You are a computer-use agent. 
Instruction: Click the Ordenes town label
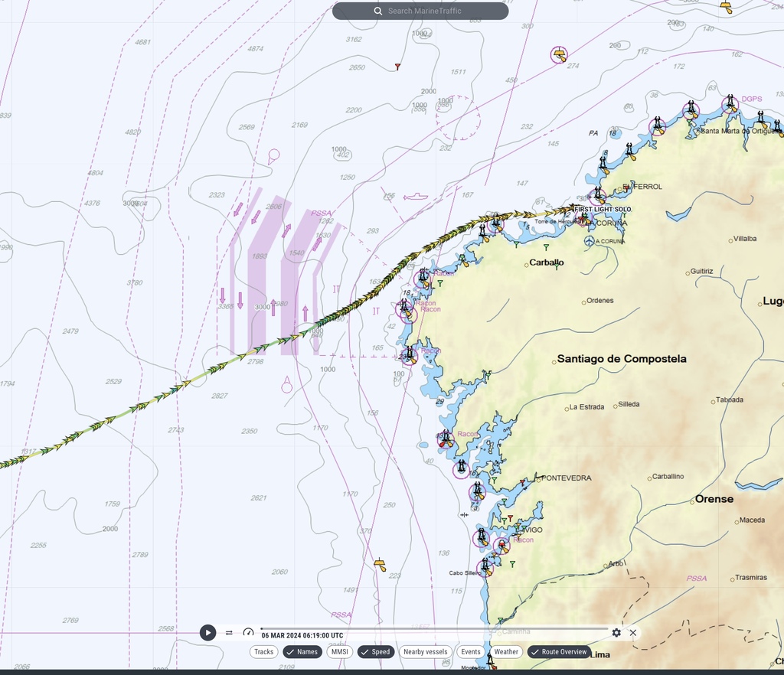coord(600,300)
